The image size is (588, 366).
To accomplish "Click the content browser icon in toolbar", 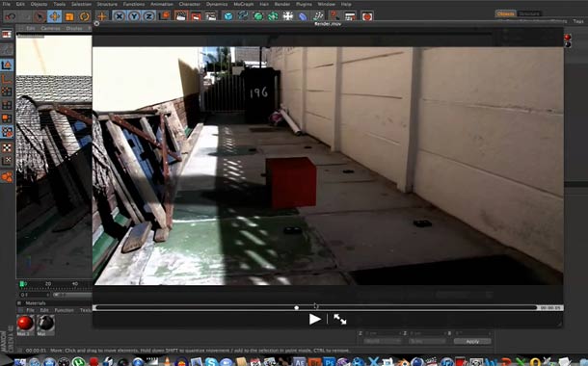I will pyautogui.click(x=350, y=16).
